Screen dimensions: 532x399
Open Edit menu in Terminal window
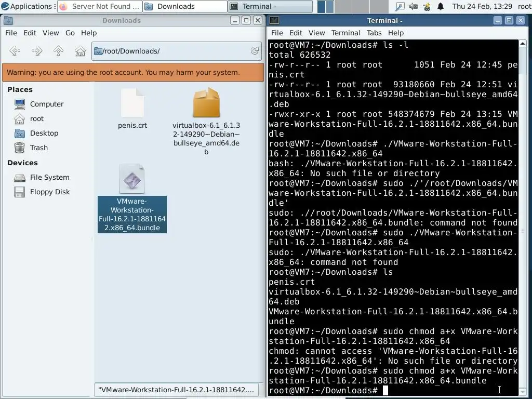point(296,33)
